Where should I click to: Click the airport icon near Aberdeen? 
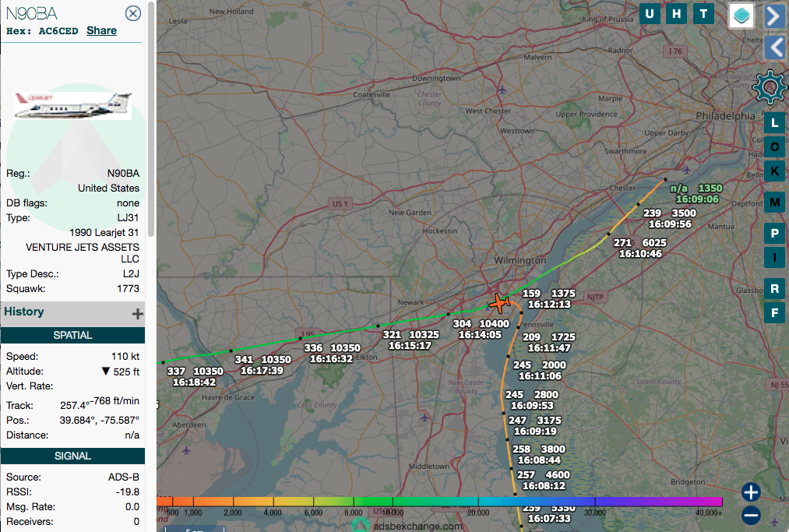(186, 450)
